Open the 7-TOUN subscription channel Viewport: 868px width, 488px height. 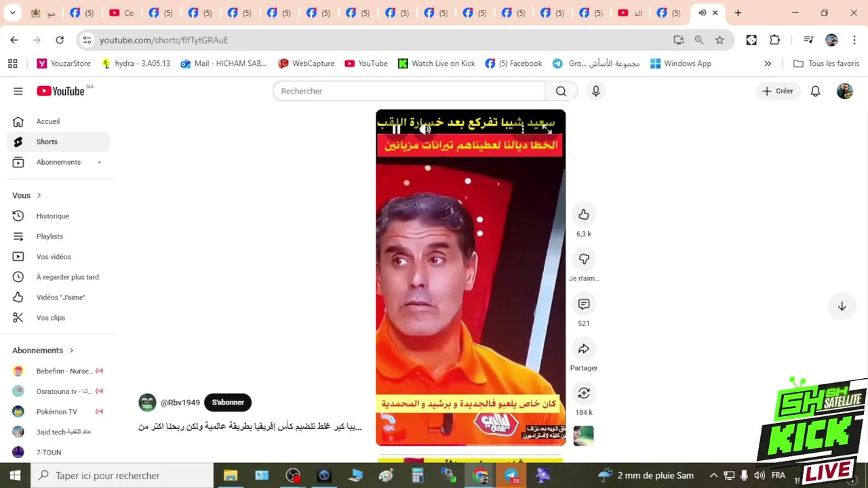click(58, 453)
